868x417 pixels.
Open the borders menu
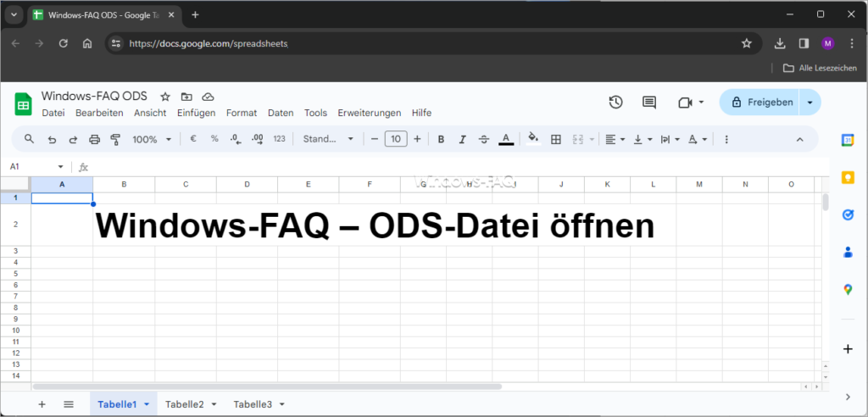(556, 140)
